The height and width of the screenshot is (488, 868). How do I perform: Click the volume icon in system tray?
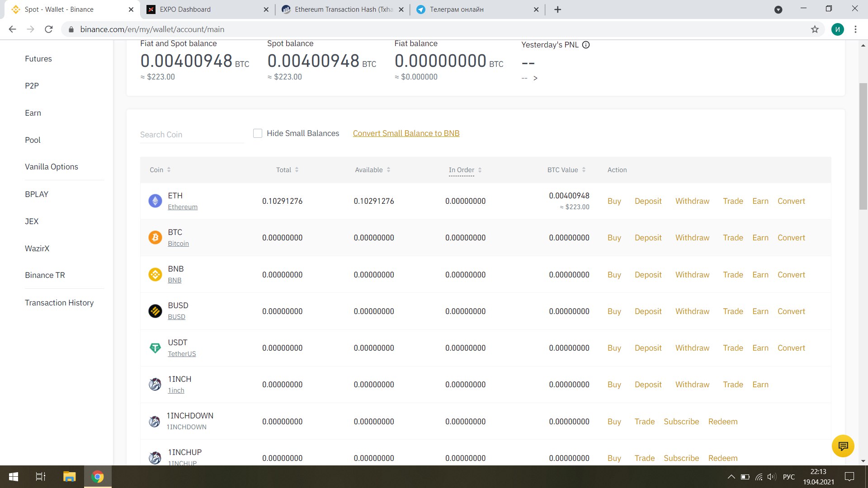coord(771,477)
